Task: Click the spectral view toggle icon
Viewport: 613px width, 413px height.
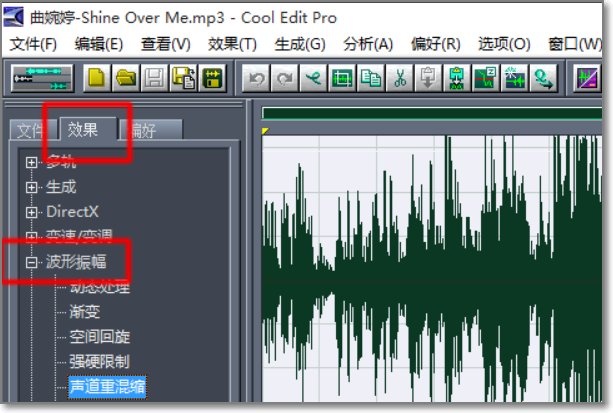Action: [587, 78]
